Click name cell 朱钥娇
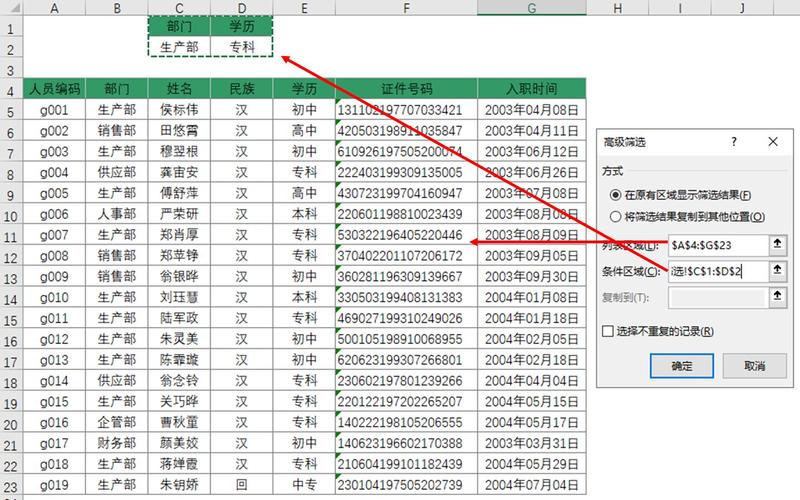Screen dimensions: 800x500 pyautogui.click(x=179, y=485)
